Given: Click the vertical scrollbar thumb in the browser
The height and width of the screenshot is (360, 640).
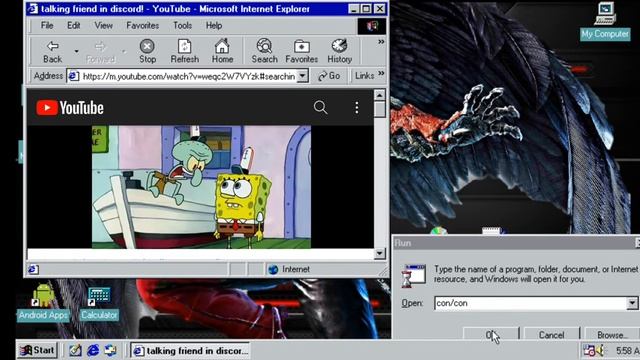Looking at the screenshot, I should [380, 109].
